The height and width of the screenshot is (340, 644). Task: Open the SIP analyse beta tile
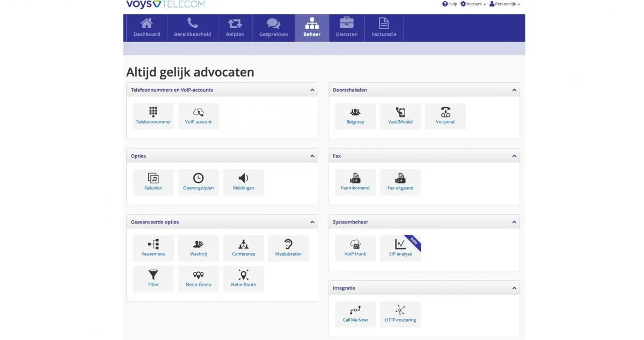[400, 248]
